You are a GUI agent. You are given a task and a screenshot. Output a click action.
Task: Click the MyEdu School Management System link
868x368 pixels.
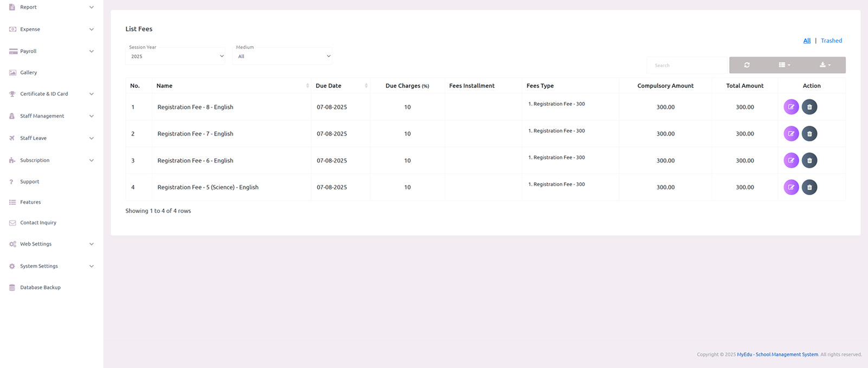(x=777, y=354)
